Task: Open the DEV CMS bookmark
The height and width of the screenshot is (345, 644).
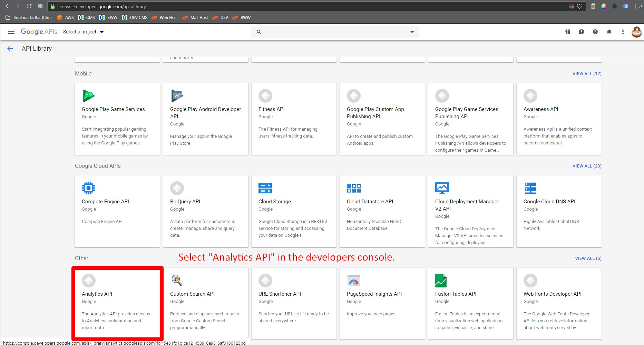Action: tap(135, 18)
